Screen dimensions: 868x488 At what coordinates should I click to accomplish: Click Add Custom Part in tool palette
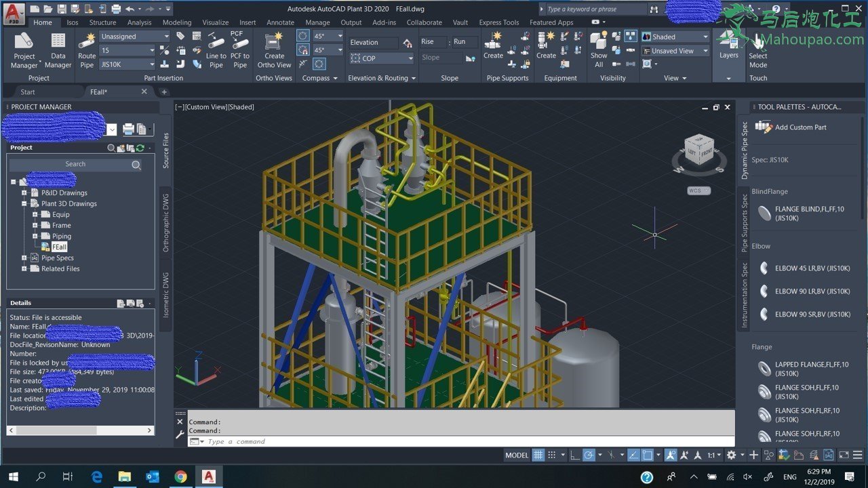point(791,127)
